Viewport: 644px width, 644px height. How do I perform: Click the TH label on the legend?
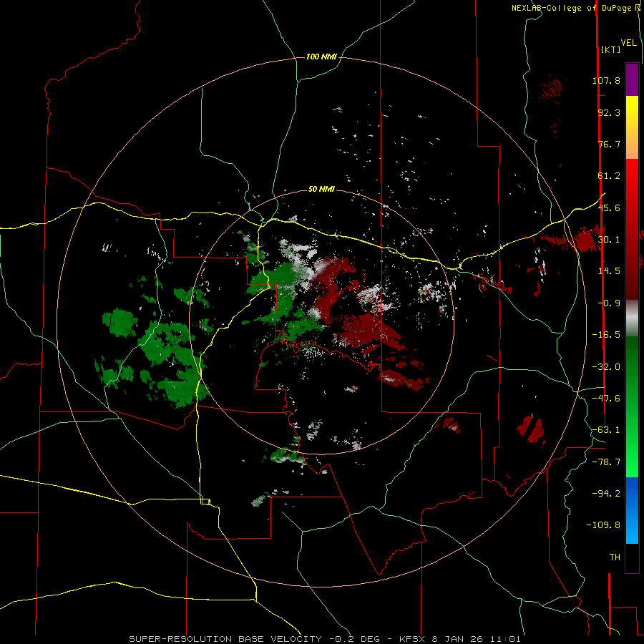(x=615, y=557)
